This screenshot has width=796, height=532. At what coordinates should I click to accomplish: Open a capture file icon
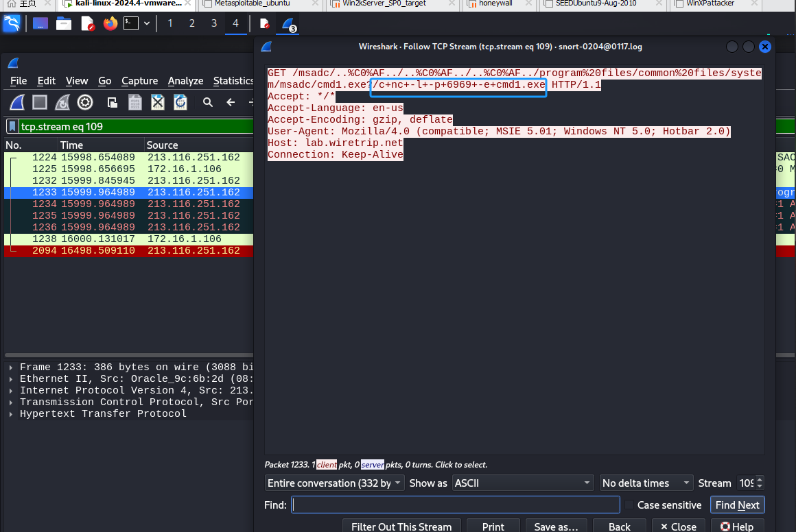112,102
